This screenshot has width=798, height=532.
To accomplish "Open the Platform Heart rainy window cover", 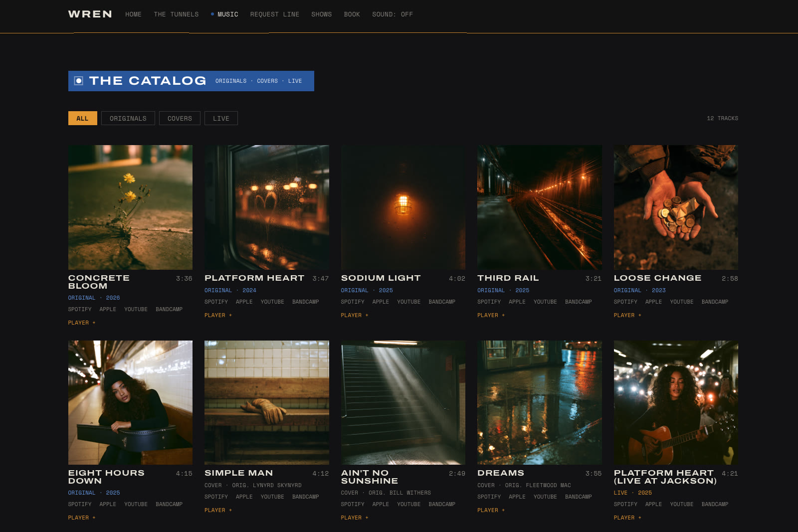I will [267, 207].
